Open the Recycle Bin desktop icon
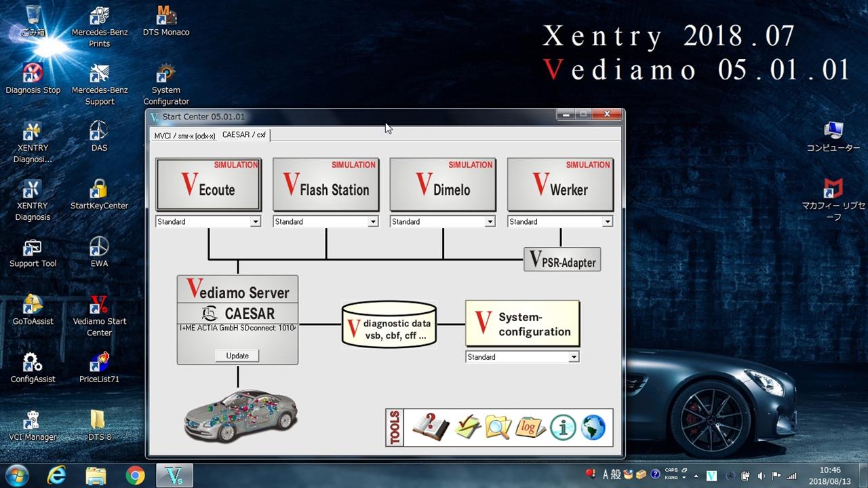 [33, 21]
